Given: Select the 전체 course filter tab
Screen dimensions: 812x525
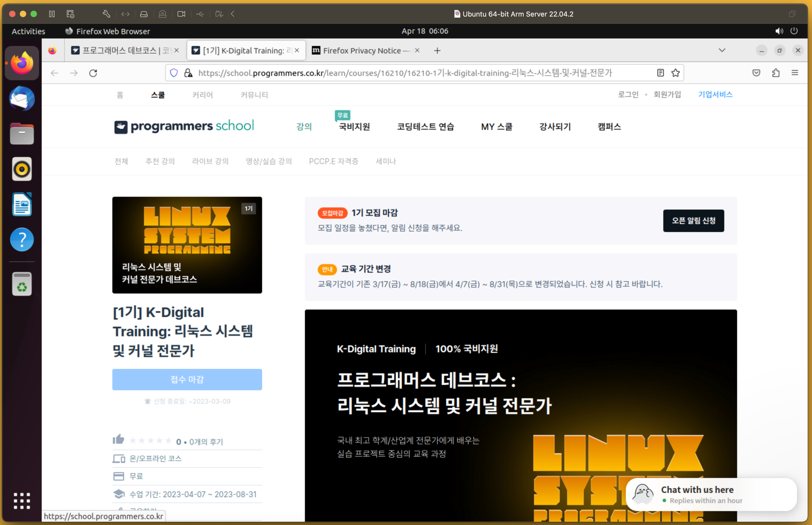Looking at the screenshot, I should [x=121, y=161].
